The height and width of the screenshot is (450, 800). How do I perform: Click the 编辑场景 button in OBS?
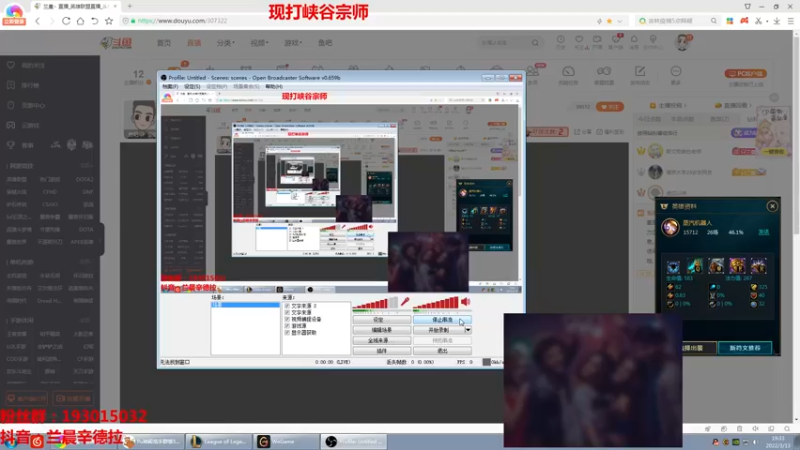[382, 330]
